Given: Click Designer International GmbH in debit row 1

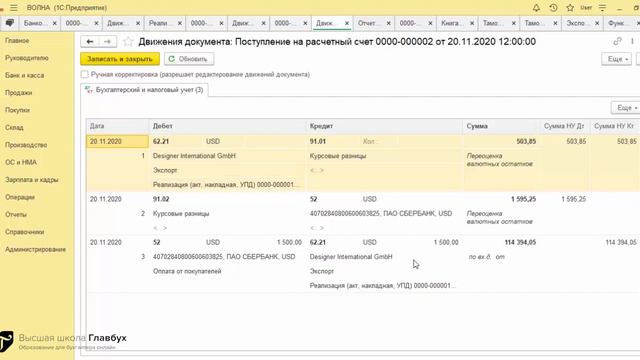Looking at the screenshot, I should pos(194,156).
